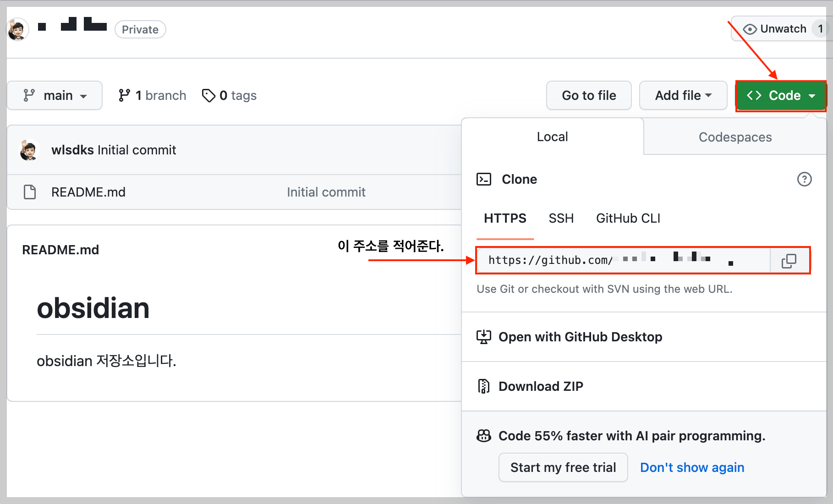
Task: Click the Go to file button
Action: point(589,95)
